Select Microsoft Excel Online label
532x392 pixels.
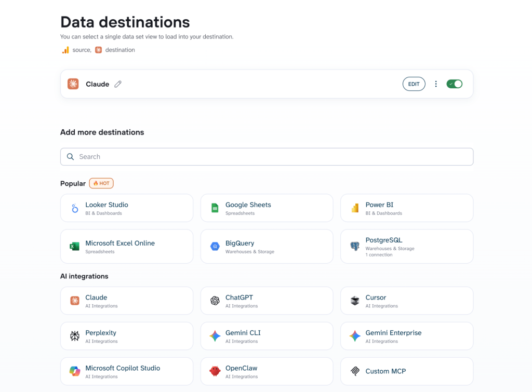pyautogui.click(x=120, y=243)
